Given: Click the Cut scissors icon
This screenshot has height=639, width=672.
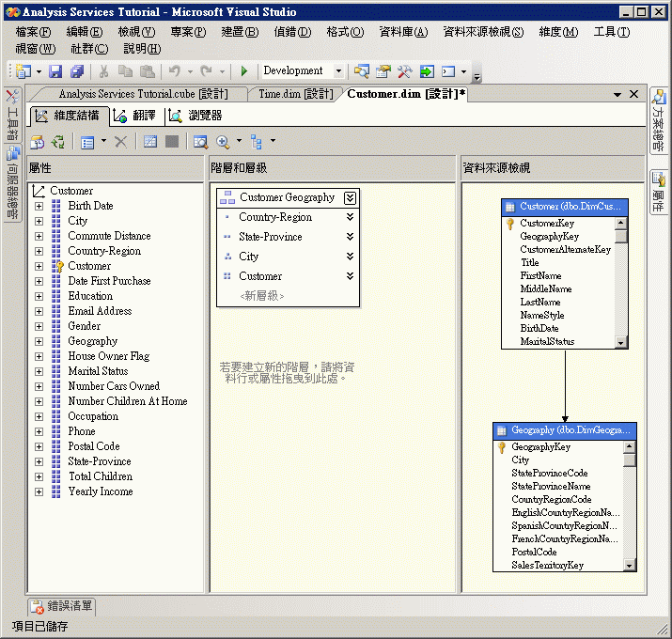Looking at the screenshot, I should (103, 71).
